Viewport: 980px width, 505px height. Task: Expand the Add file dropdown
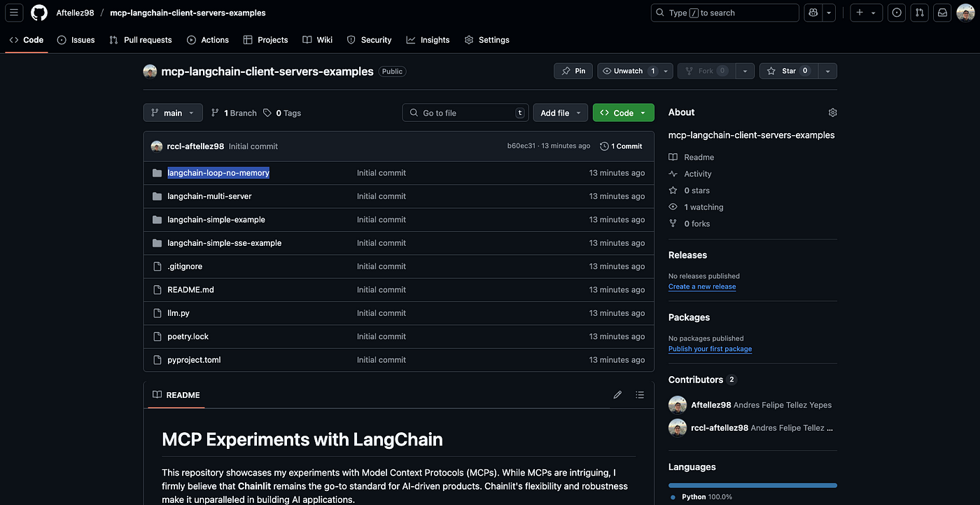click(561, 113)
